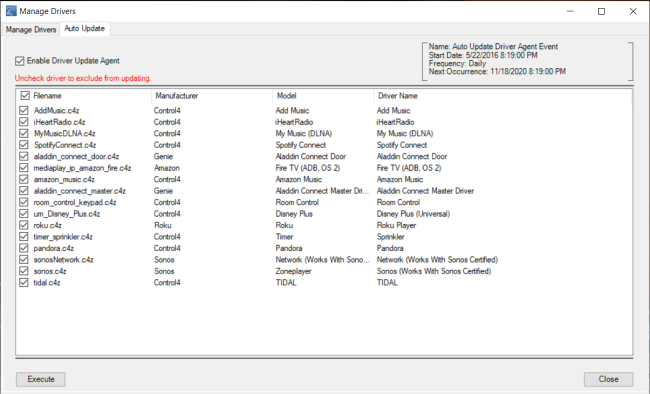Select the iHeartRadio.c4z filename
Image resolution: width=650 pixels, height=394 pixels.
tap(59, 122)
